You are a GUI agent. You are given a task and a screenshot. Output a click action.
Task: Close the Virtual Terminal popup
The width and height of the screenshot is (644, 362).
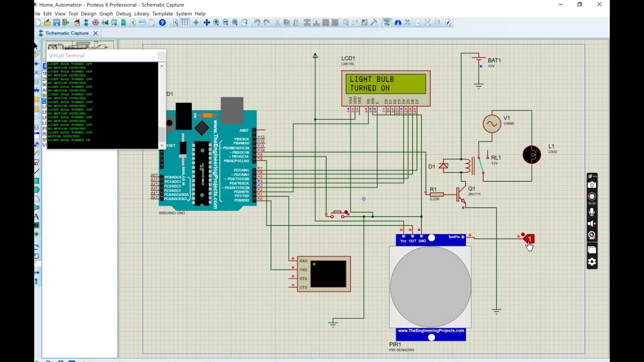[161, 55]
